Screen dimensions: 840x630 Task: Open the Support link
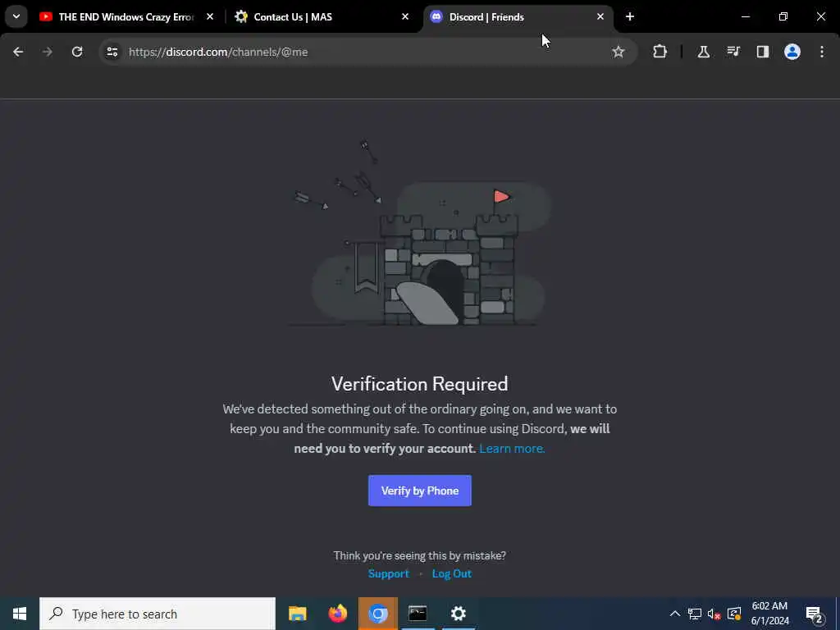point(388,573)
